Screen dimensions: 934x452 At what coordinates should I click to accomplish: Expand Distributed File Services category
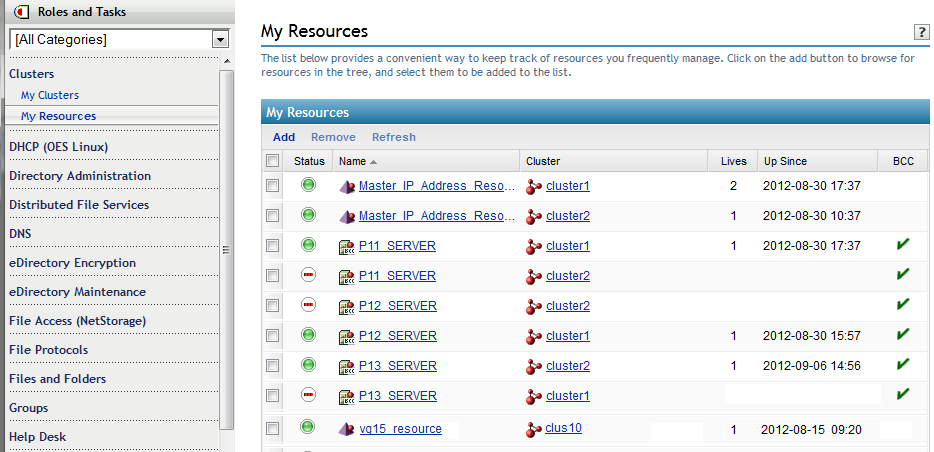click(79, 204)
